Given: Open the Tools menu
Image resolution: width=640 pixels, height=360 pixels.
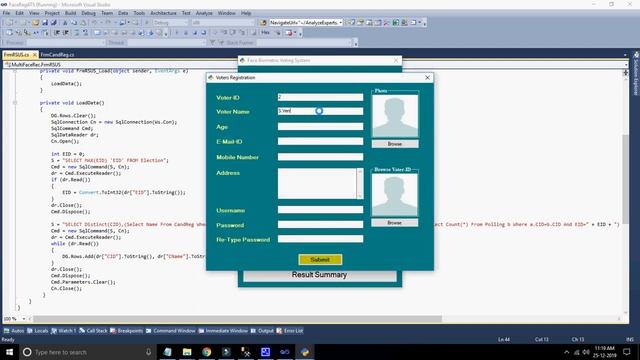Looking at the screenshot, I should click(x=139, y=13).
